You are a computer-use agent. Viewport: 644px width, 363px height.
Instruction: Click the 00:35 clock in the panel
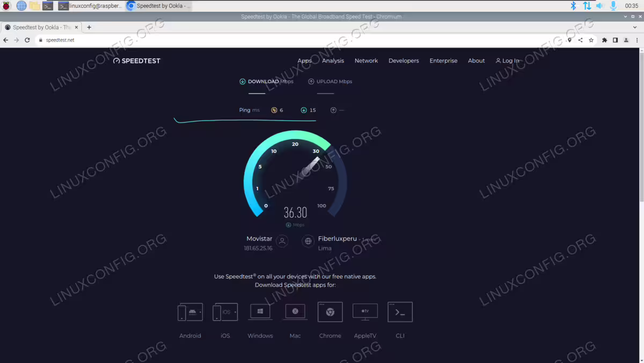pyautogui.click(x=632, y=6)
